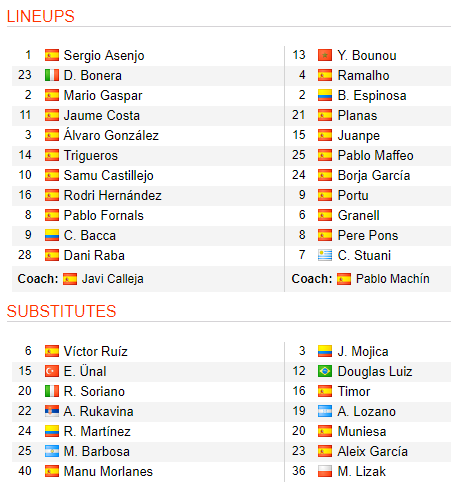
Task: Select substitute Aleix García
Action: click(x=373, y=451)
